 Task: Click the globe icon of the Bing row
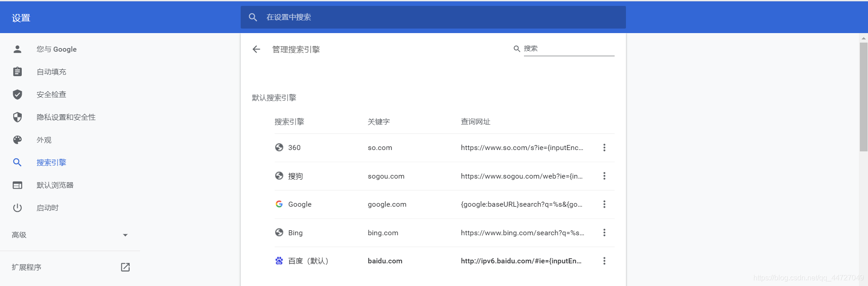(279, 233)
